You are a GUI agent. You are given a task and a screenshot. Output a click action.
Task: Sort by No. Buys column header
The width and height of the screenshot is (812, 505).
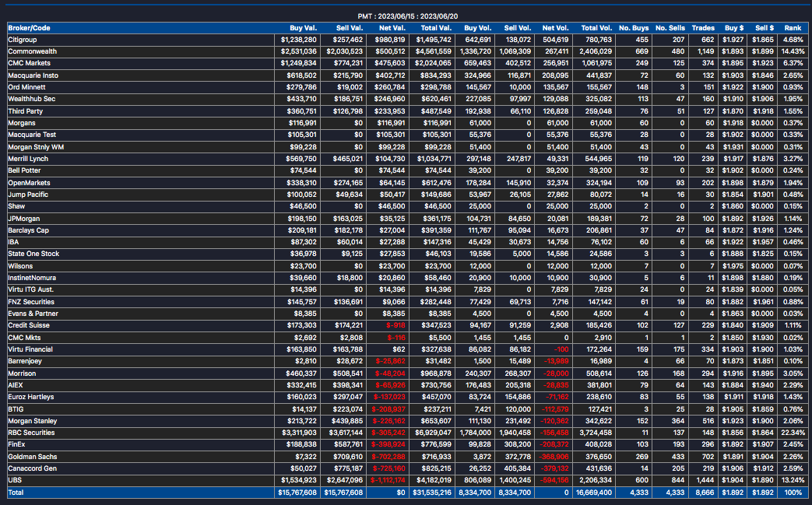click(634, 28)
